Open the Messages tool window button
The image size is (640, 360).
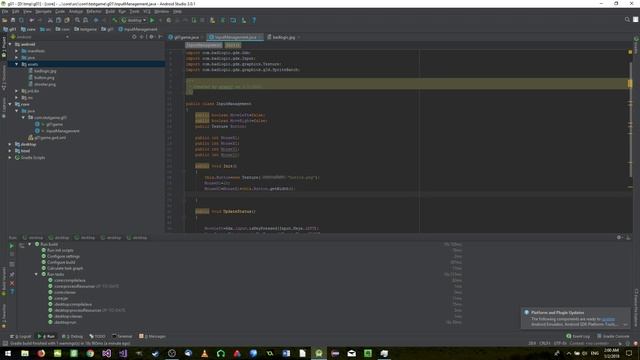tap(152, 336)
